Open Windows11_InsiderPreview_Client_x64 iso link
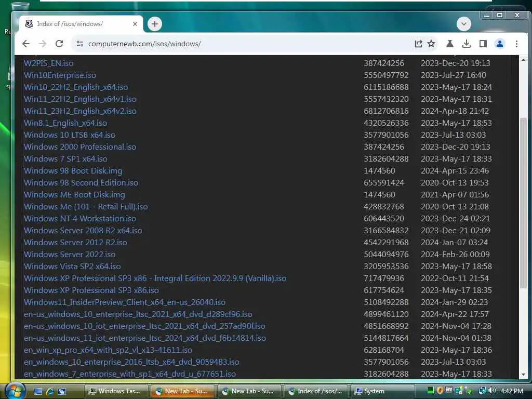 [x=125, y=302]
